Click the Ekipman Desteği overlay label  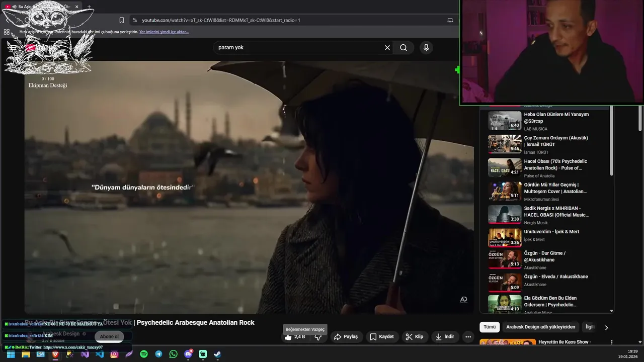tap(48, 85)
